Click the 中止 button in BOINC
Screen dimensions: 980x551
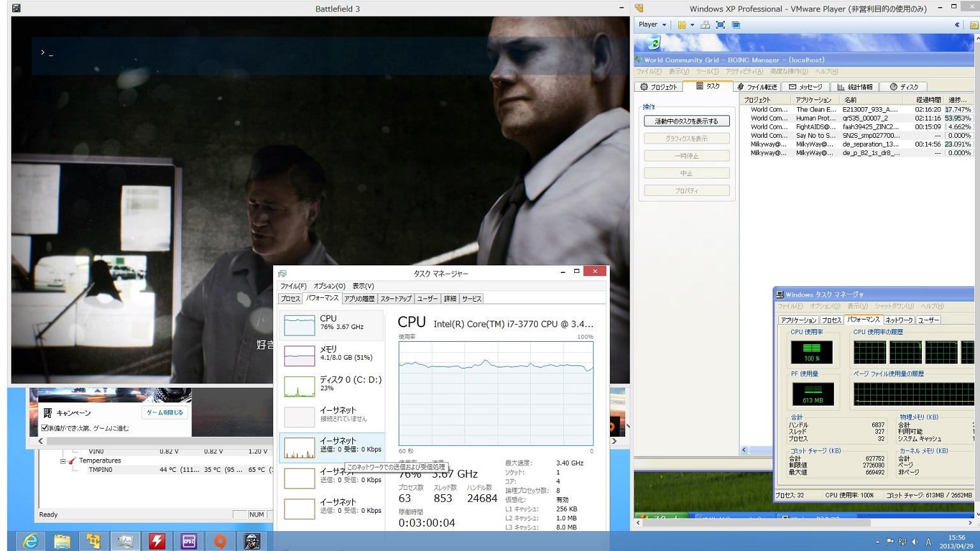point(687,173)
